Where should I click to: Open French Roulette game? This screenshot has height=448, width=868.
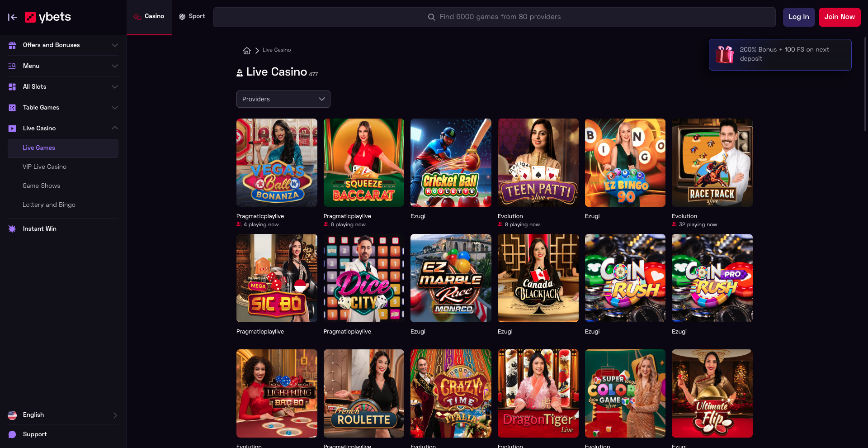[364, 394]
